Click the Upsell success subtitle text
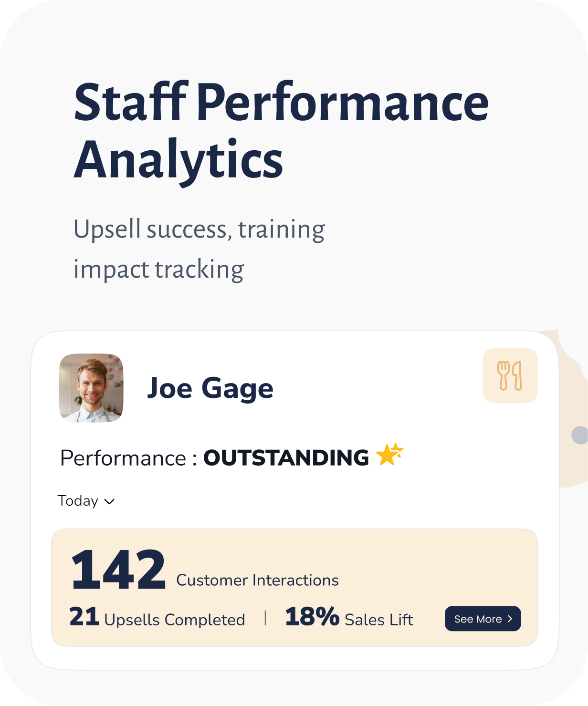The height and width of the screenshot is (706, 588). (199, 249)
